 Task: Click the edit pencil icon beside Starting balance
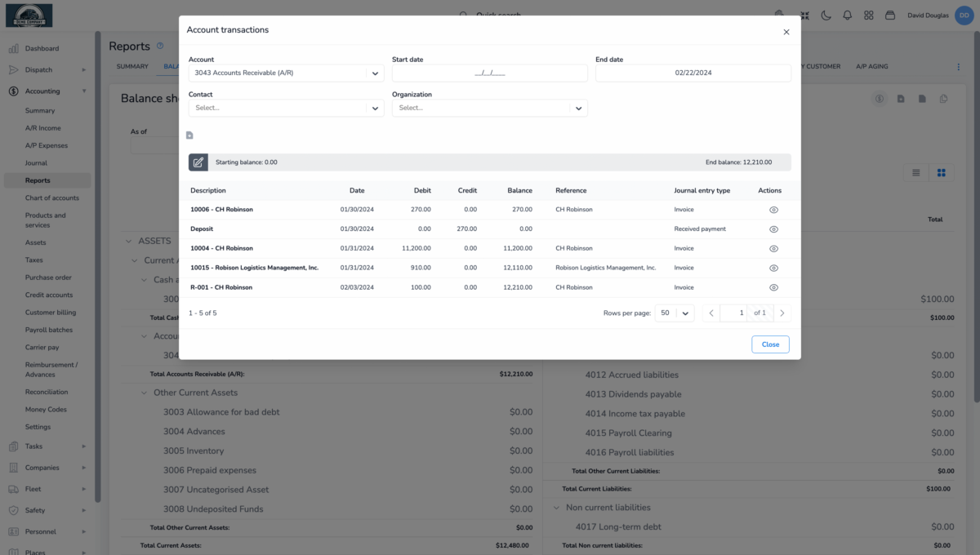coord(198,162)
